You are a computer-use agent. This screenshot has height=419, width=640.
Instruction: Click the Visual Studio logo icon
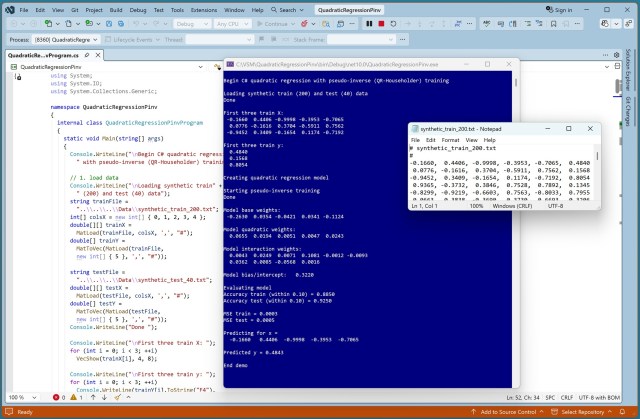tap(9, 7)
